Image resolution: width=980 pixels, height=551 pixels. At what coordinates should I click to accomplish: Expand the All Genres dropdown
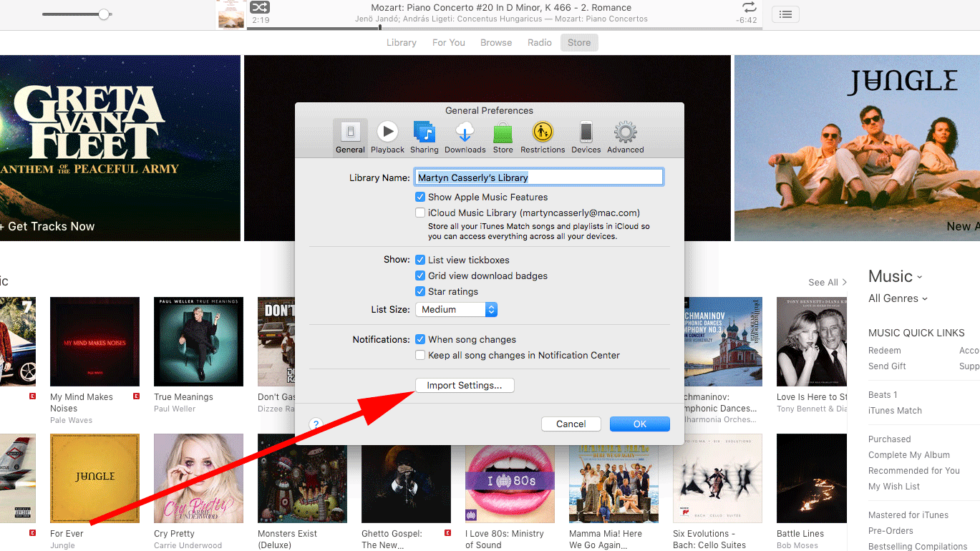click(898, 298)
